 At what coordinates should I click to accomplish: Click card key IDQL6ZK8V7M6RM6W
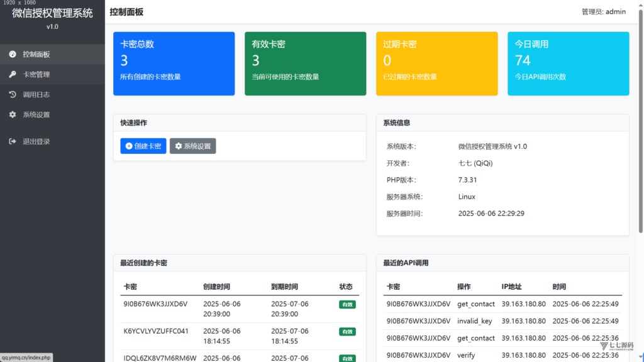click(160, 358)
